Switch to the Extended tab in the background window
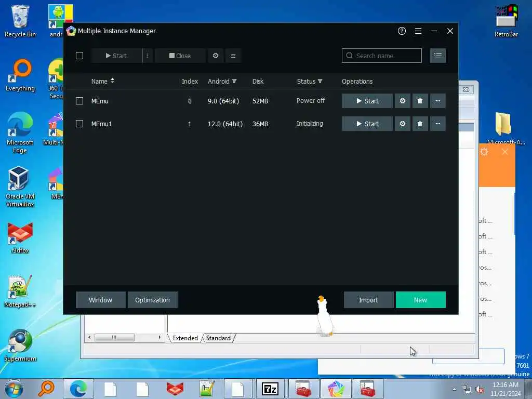This screenshot has width=532, height=399. tap(185, 338)
